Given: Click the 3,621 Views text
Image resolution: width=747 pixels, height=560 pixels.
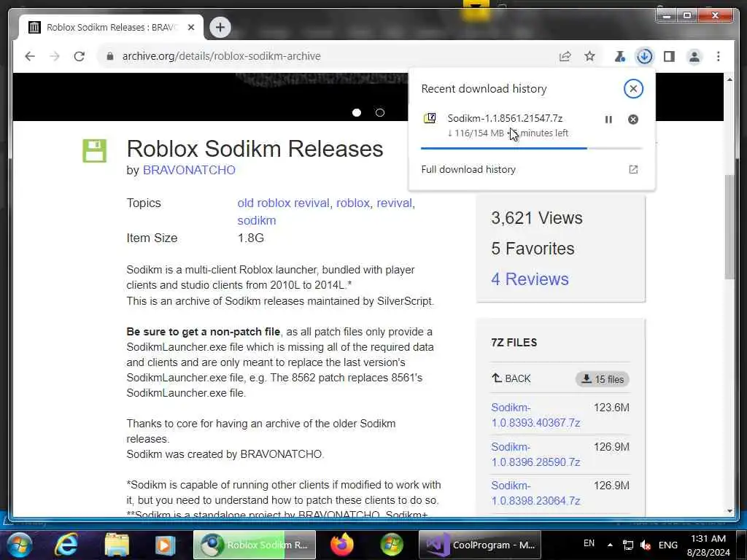Looking at the screenshot, I should 536,218.
